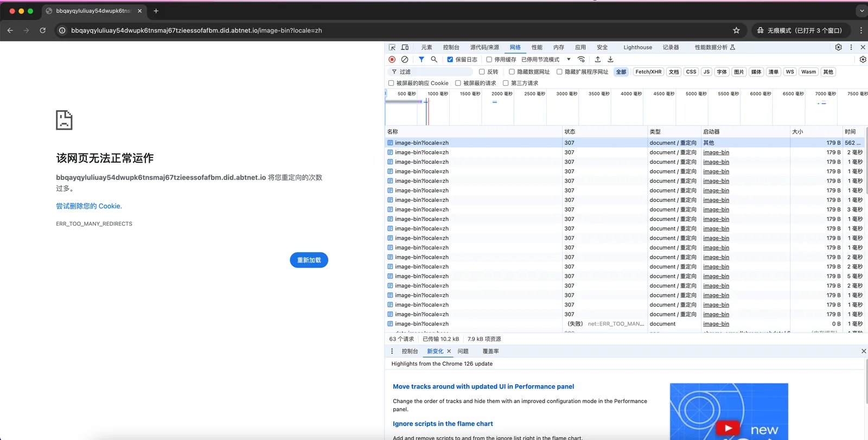Open 覆盖率 drawer tab
Viewport: 868px width, 440px height.
[490, 351]
